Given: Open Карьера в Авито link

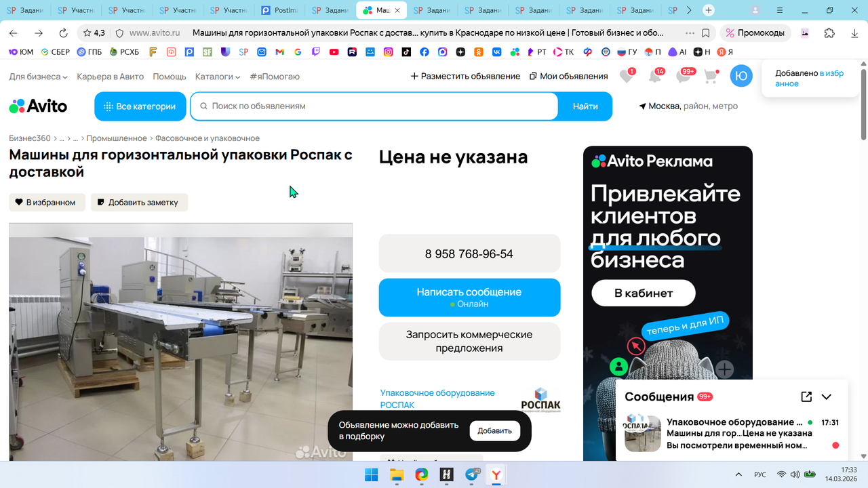Looking at the screenshot, I should click(x=111, y=77).
